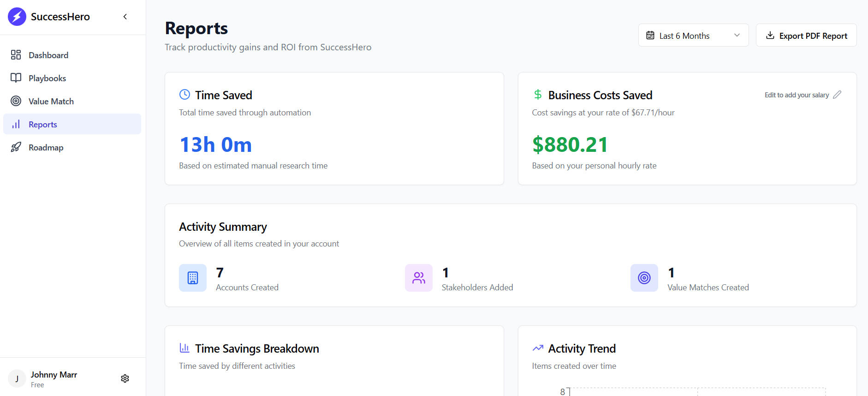The width and height of the screenshot is (868, 396).
Task: Click the Value Matches Created target icon
Action: [644, 278]
